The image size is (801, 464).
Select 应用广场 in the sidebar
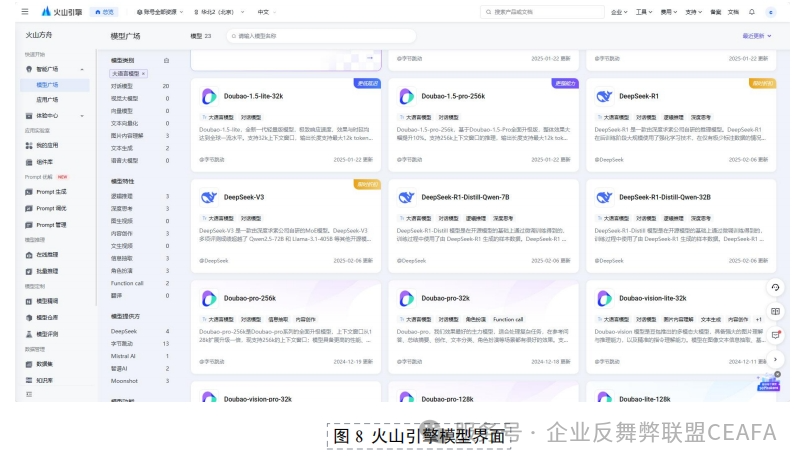click(x=48, y=100)
